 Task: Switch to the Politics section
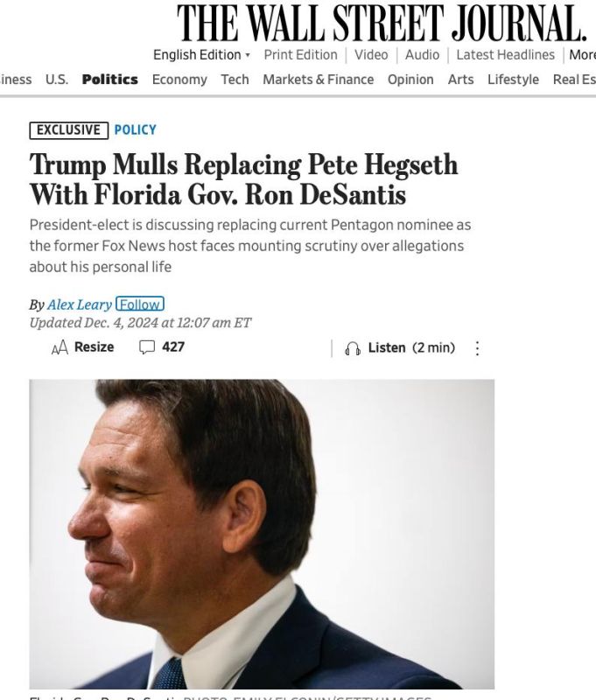112,79
